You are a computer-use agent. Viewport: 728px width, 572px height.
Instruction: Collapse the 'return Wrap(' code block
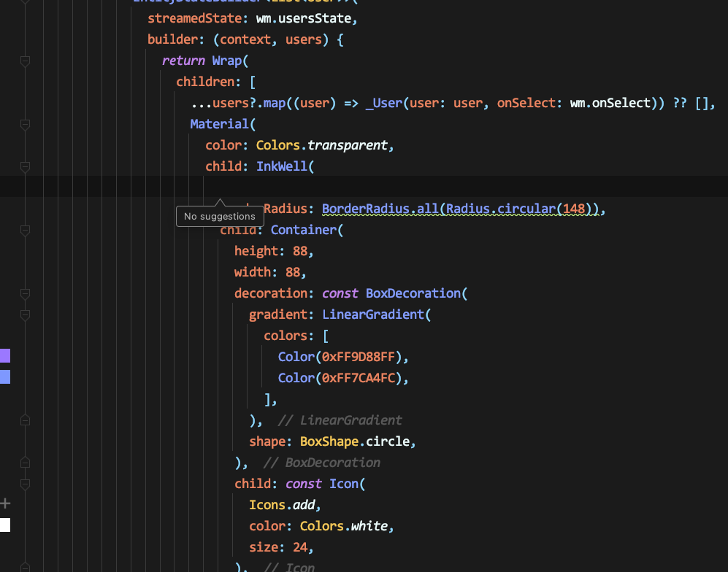pyautogui.click(x=25, y=61)
